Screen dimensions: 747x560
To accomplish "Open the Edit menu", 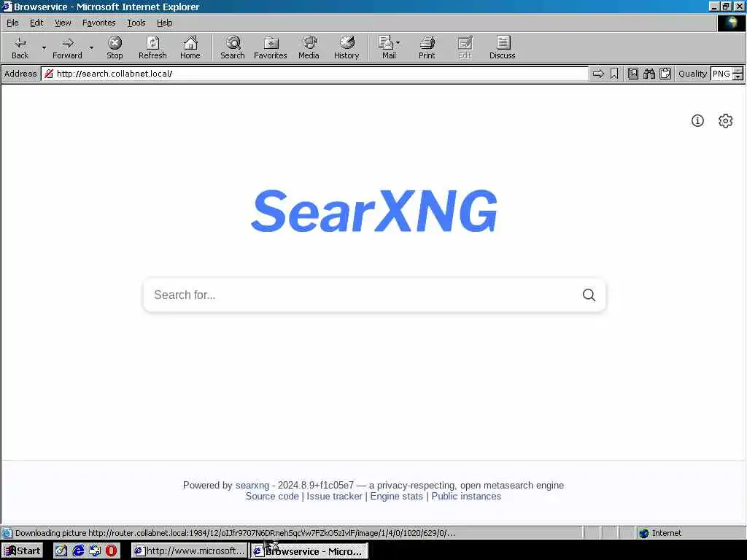I will [36, 23].
